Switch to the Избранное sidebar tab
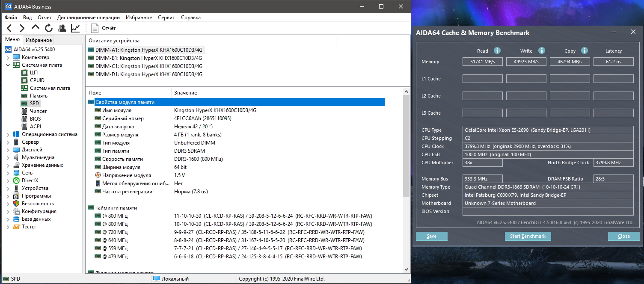This screenshot has height=284, width=644. [x=39, y=40]
